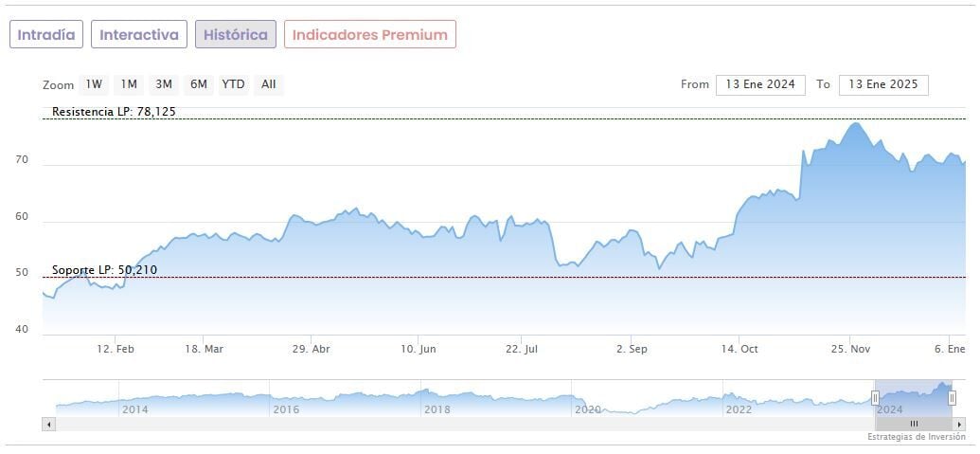Click the 2018 area in navigator

[x=437, y=409]
